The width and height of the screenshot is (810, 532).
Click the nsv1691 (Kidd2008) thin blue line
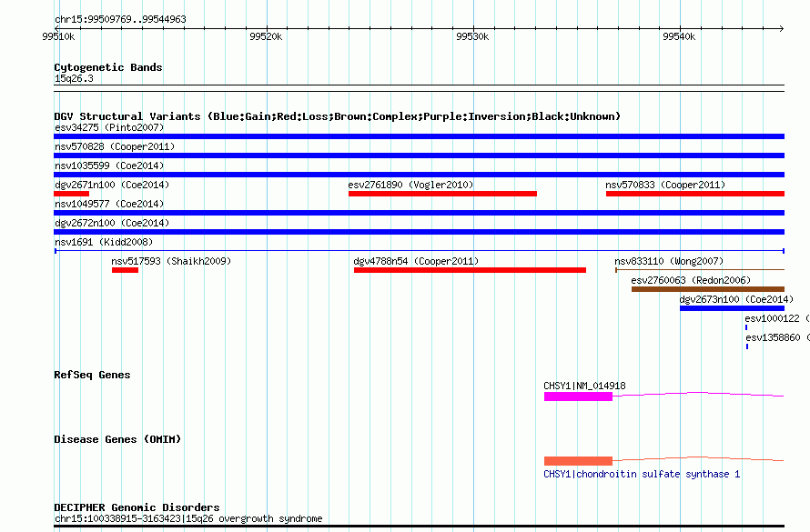[420, 251]
